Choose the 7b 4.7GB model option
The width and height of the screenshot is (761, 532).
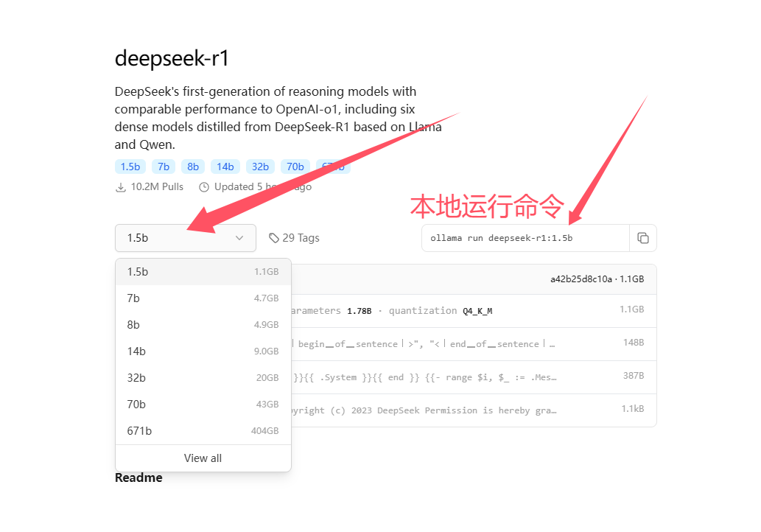coord(203,298)
